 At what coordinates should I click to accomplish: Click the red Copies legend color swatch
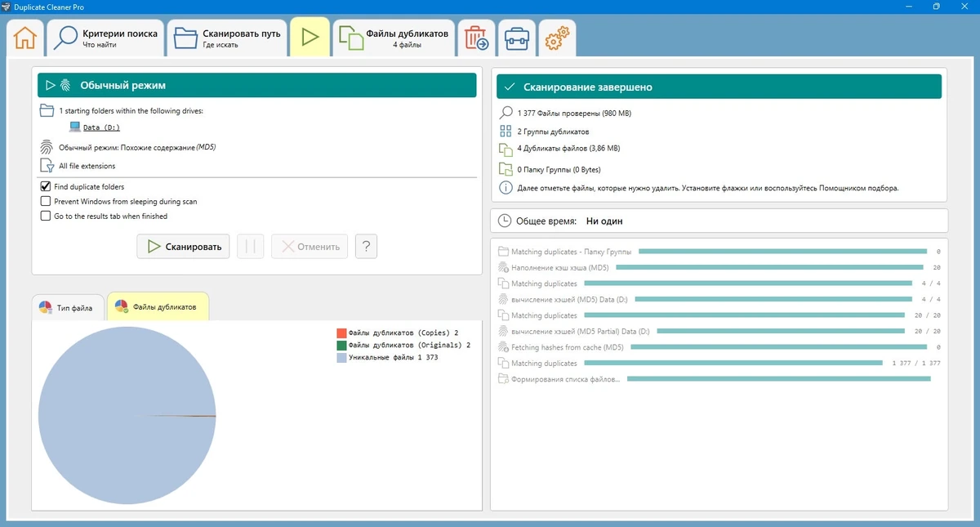click(341, 333)
